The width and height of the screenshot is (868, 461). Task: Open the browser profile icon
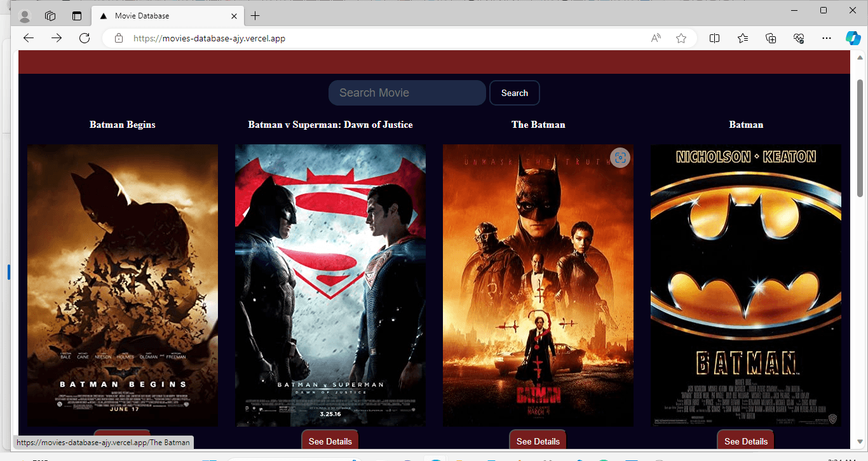pyautogui.click(x=25, y=16)
